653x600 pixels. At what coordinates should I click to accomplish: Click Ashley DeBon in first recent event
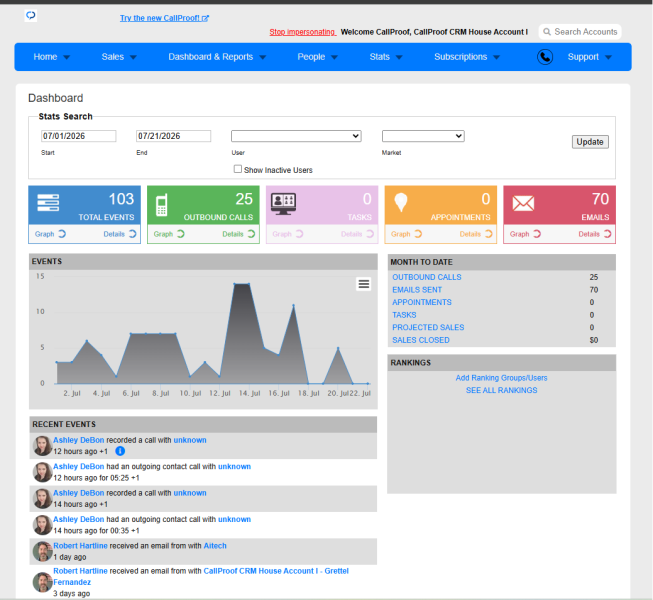point(78,440)
